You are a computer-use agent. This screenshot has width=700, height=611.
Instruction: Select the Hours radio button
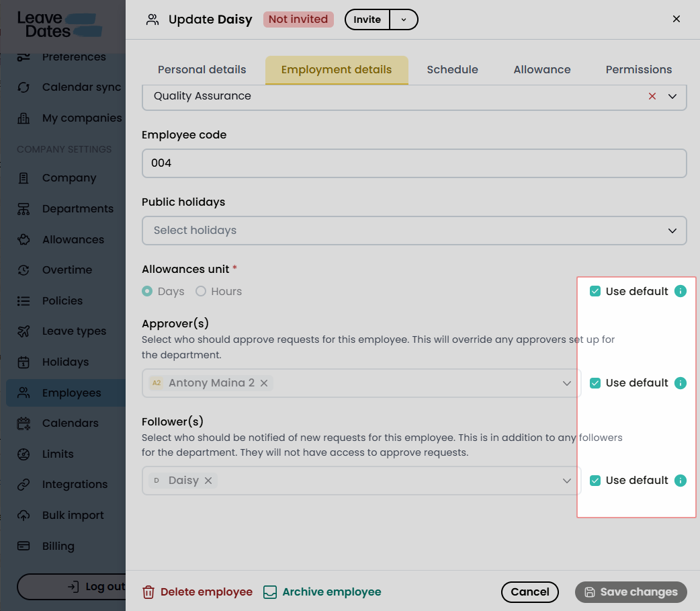pos(201,291)
